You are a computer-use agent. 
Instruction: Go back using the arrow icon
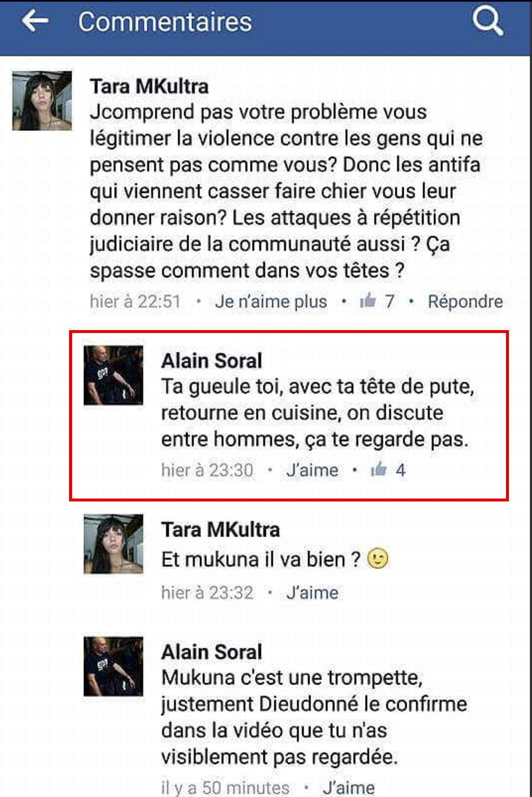pyautogui.click(x=35, y=21)
